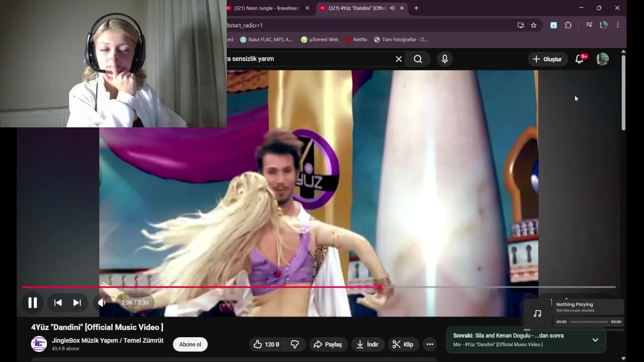Go to the previous video in playlist

(x=58, y=303)
